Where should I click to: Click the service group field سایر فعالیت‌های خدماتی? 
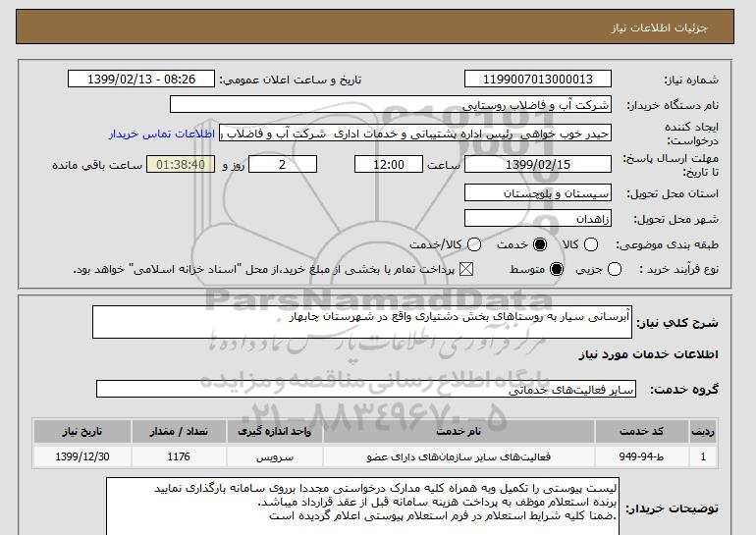tap(366, 389)
